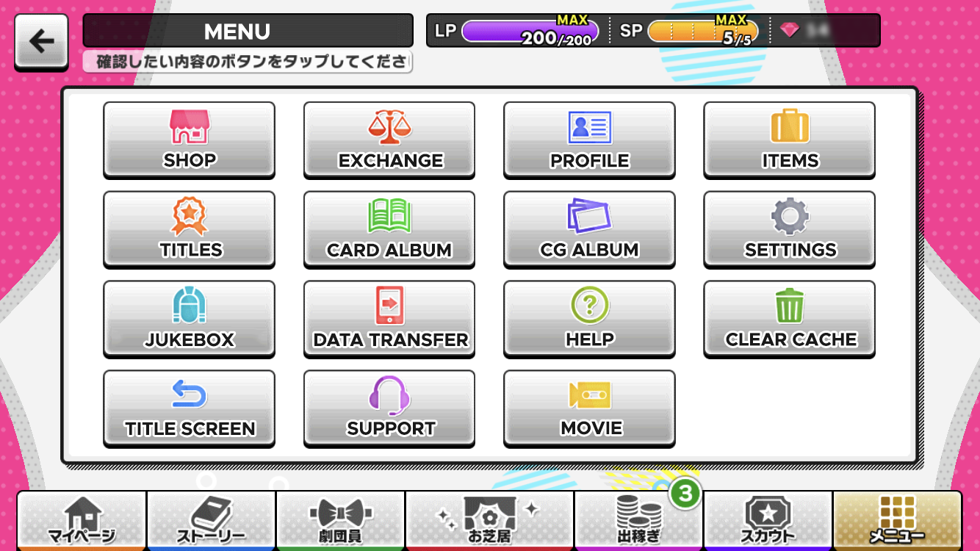Viewport: 980px width, 551px height.
Task: Open CG ALBUM photo stack button
Action: coord(589,229)
